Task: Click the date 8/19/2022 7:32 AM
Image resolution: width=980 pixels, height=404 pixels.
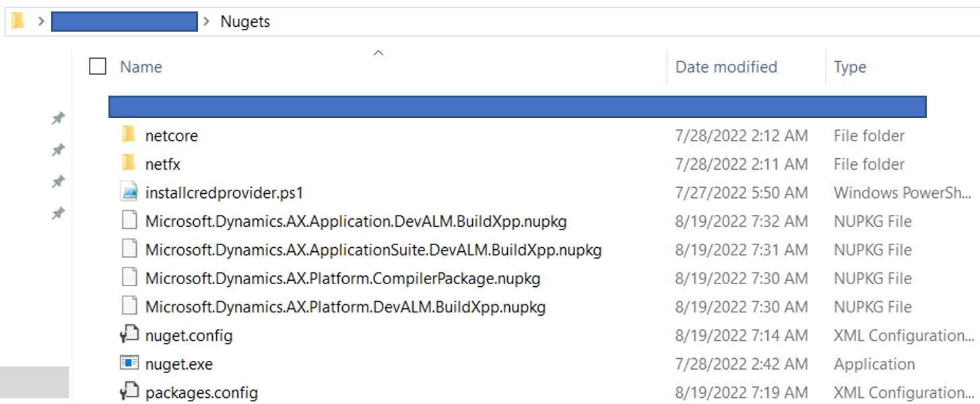Action: coord(742,221)
